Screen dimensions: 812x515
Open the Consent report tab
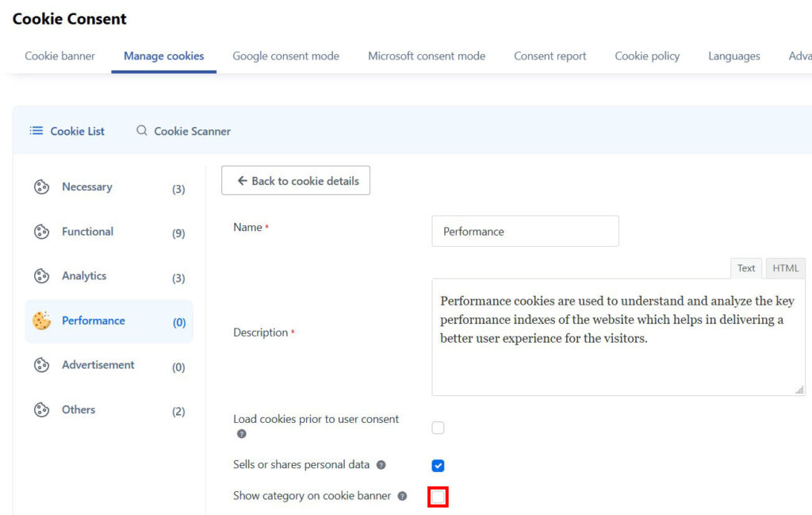coord(550,56)
